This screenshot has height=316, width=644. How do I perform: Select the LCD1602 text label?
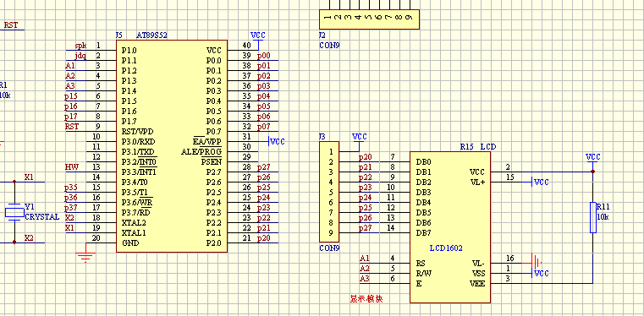coord(446,248)
